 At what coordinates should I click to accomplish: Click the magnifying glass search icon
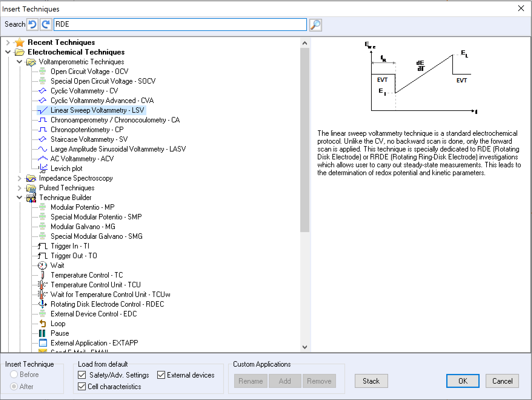[x=315, y=25]
